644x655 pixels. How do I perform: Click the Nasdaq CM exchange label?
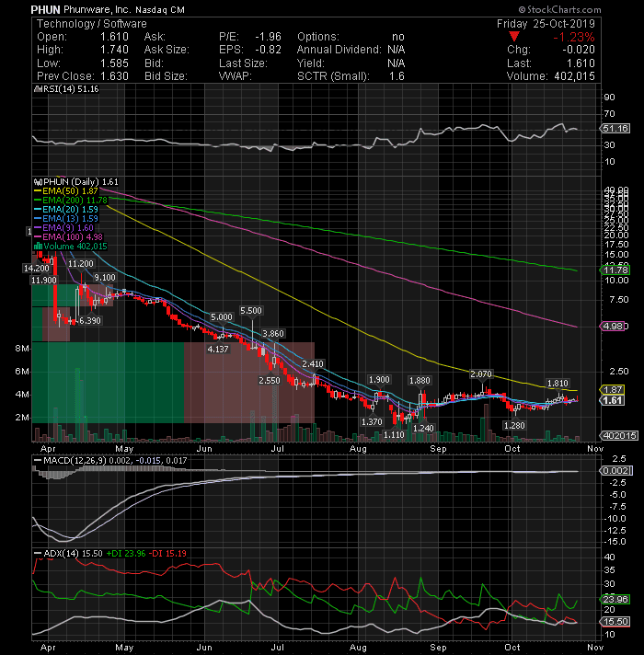click(x=159, y=9)
